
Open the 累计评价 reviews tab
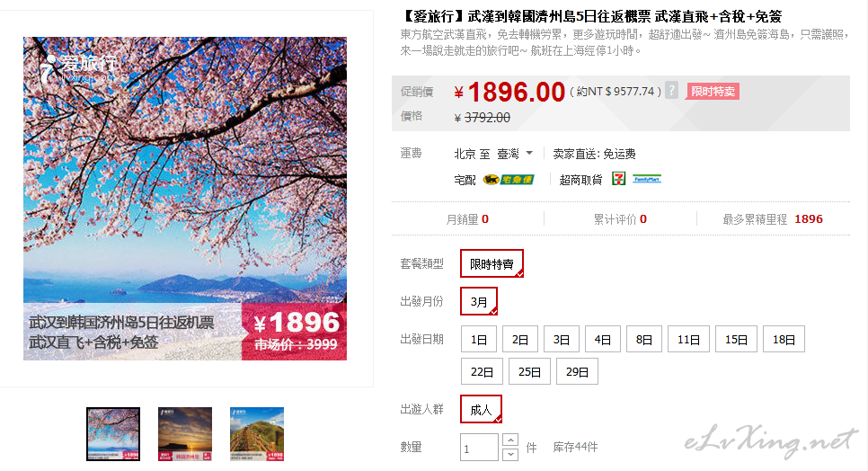(620, 219)
